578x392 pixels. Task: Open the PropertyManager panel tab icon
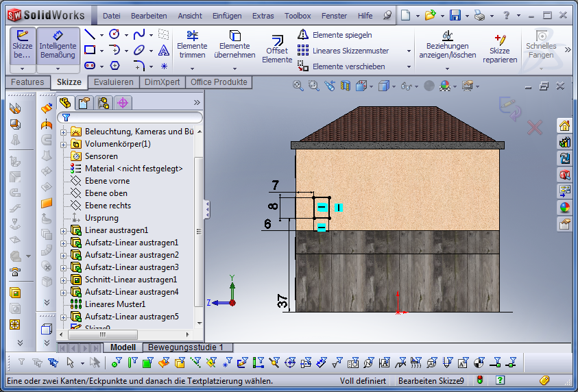tap(84, 103)
